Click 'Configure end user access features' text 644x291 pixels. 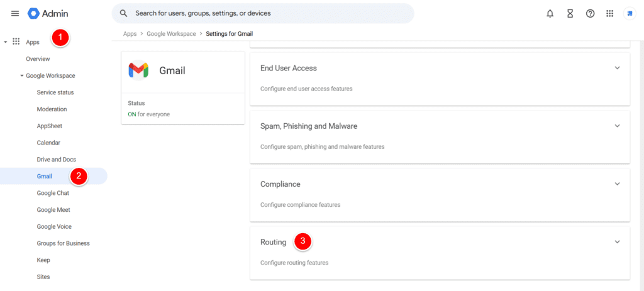[306, 89]
